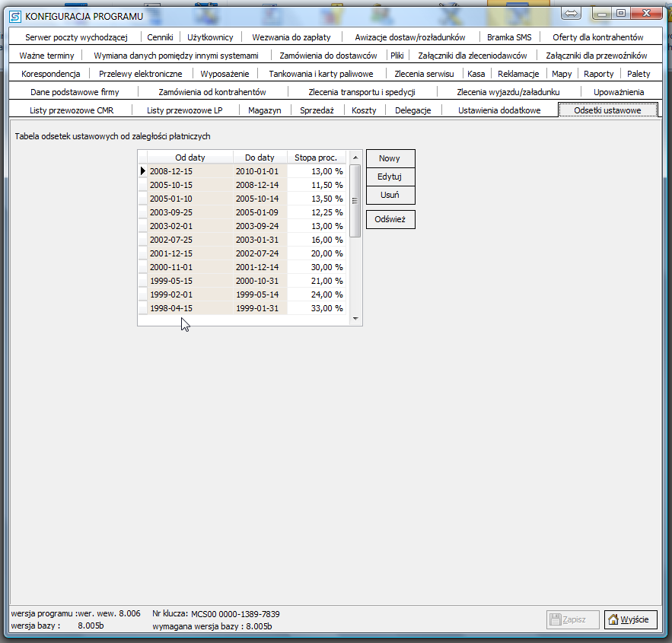Refresh the table with Odśwież

tap(390, 219)
